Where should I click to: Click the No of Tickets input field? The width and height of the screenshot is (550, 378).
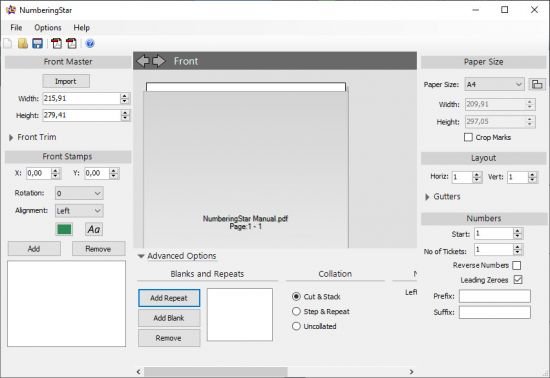click(494, 250)
